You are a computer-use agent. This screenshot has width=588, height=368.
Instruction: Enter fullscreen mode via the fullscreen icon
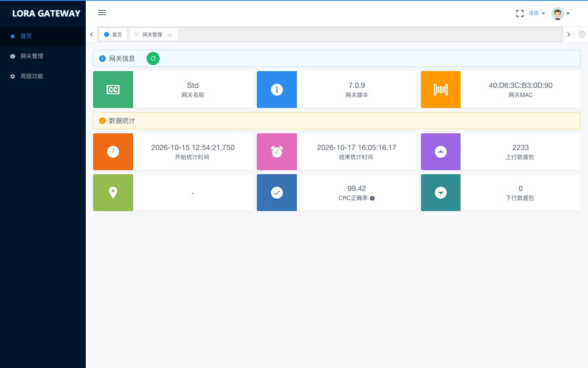pyautogui.click(x=520, y=13)
